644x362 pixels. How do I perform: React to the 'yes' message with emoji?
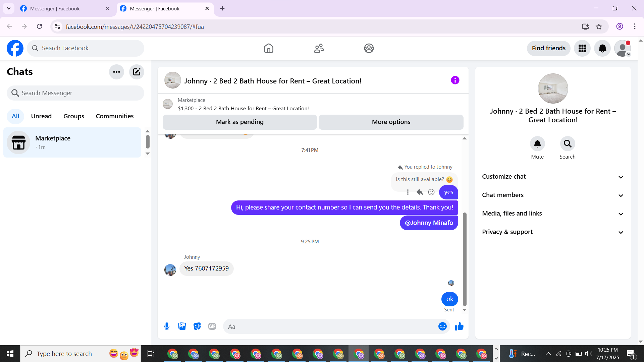click(431, 192)
